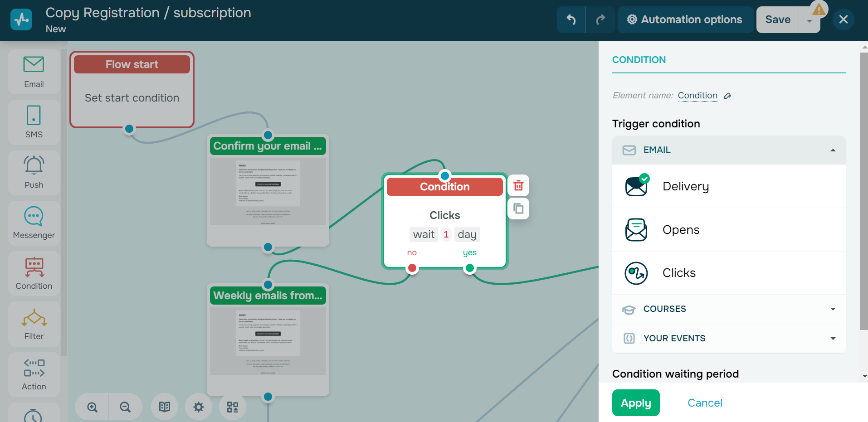Open the Save options dropdown arrow
868x422 pixels.
pos(809,21)
